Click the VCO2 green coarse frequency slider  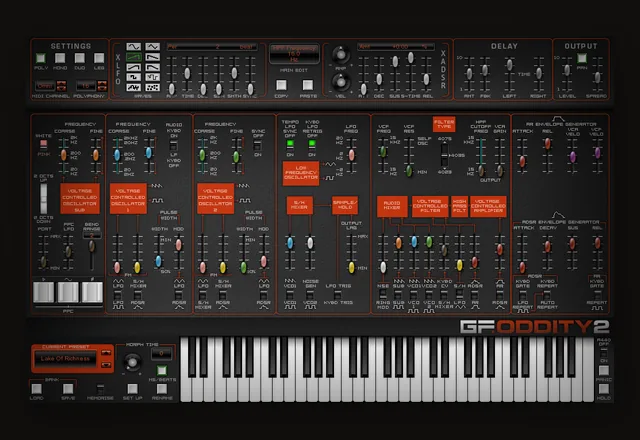click(202, 155)
